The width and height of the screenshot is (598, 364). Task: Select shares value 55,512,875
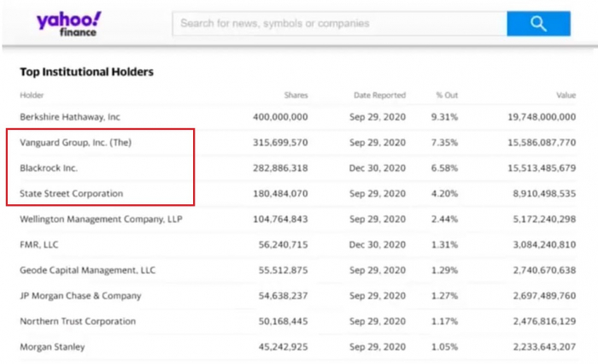[x=283, y=270]
